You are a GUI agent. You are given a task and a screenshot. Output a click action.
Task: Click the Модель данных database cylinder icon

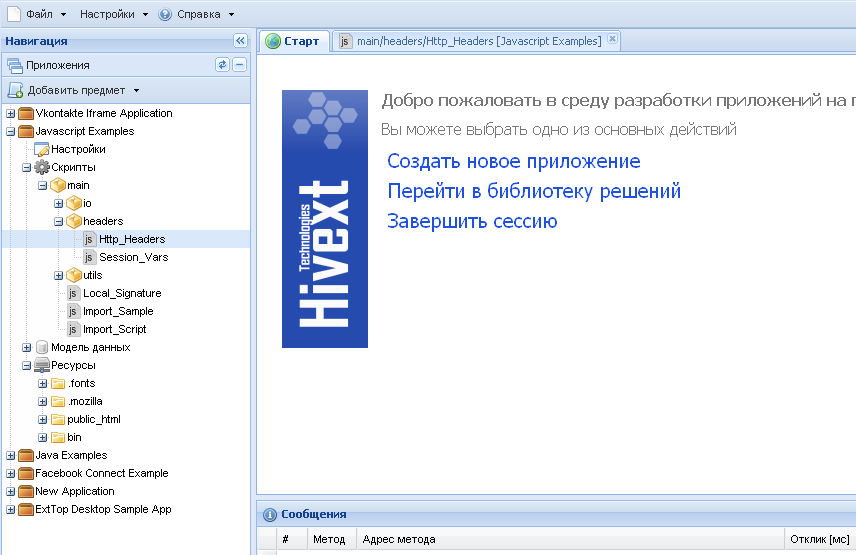click(41, 348)
